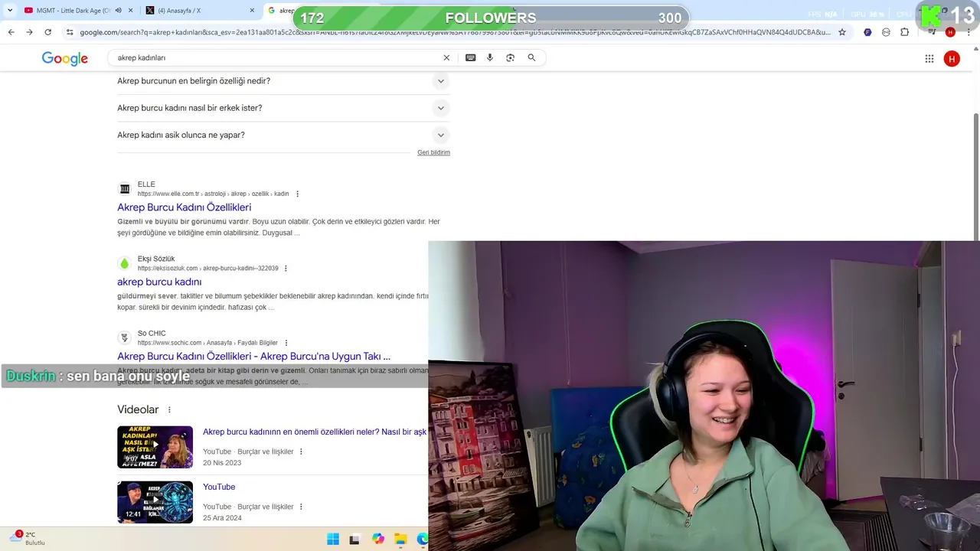The width and height of the screenshot is (980, 551).
Task: Open 'Akrep Burcu'na Uygun Takı' So CHIC link
Action: pos(253,357)
